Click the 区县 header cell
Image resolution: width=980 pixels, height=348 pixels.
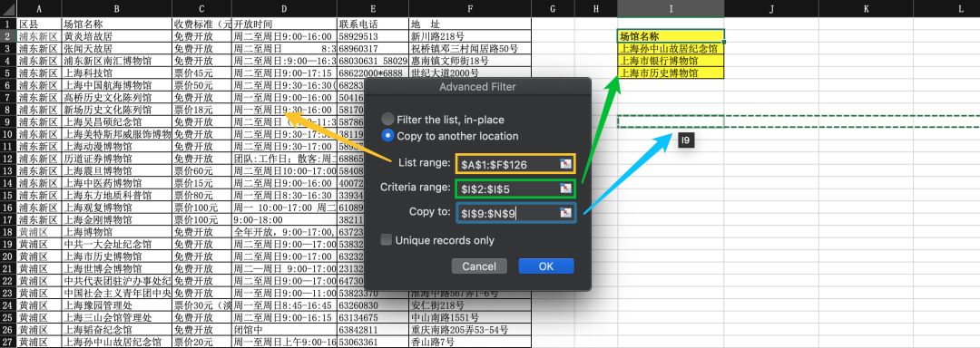(x=39, y=24)
